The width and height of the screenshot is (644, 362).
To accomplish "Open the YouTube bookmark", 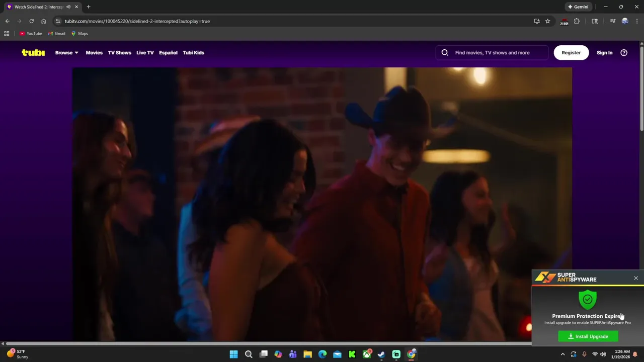I will (31, 34).
